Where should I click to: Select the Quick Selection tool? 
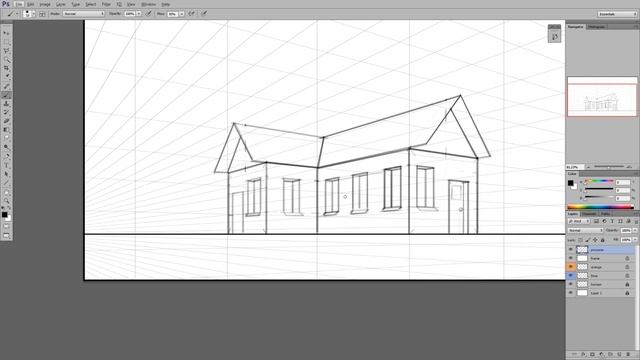[6, 60]
